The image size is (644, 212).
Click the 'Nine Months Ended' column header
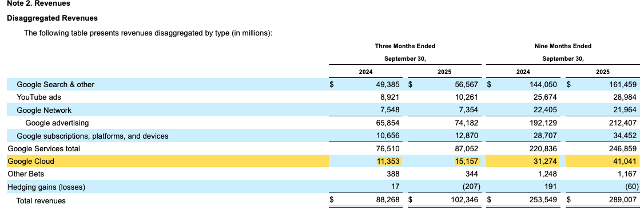click(563, 46)
